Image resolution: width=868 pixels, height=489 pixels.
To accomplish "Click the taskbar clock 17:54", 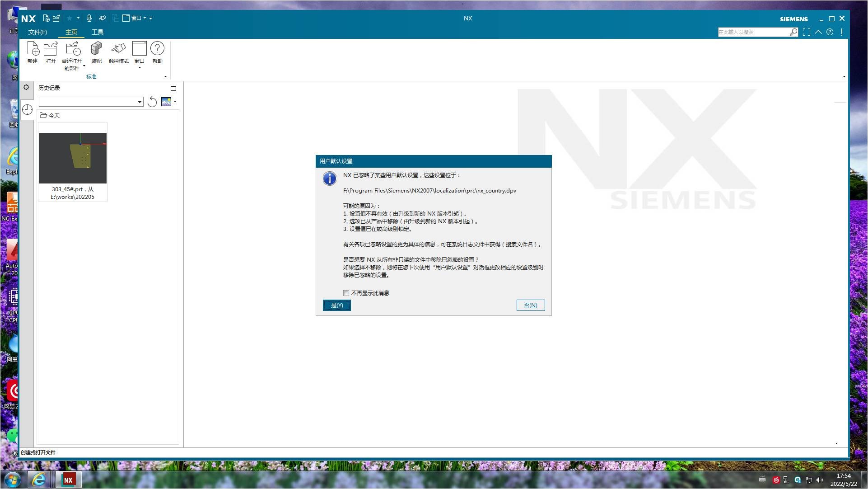I will pos(844,475).
